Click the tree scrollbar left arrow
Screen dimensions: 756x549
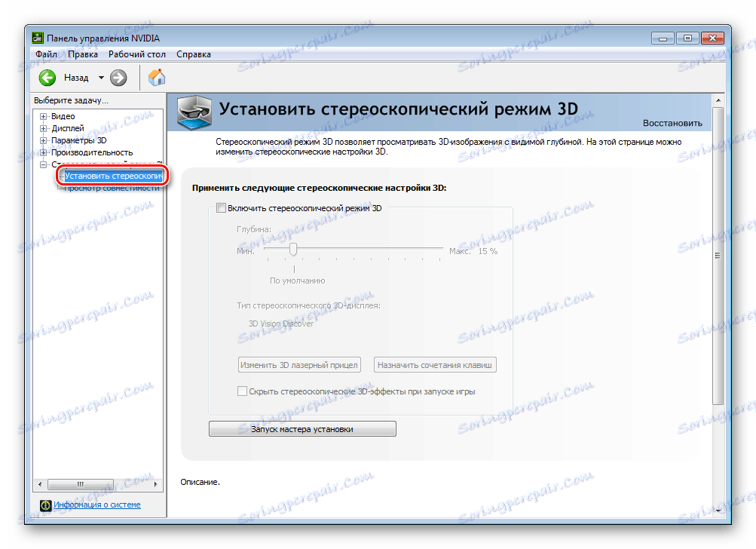(40, 484)
